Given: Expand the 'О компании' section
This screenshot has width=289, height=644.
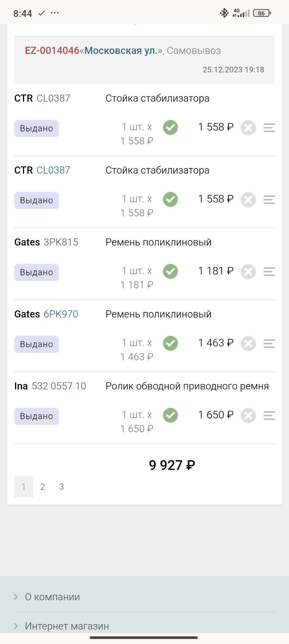Looking at the screenshot, I should tap(144, 597).
